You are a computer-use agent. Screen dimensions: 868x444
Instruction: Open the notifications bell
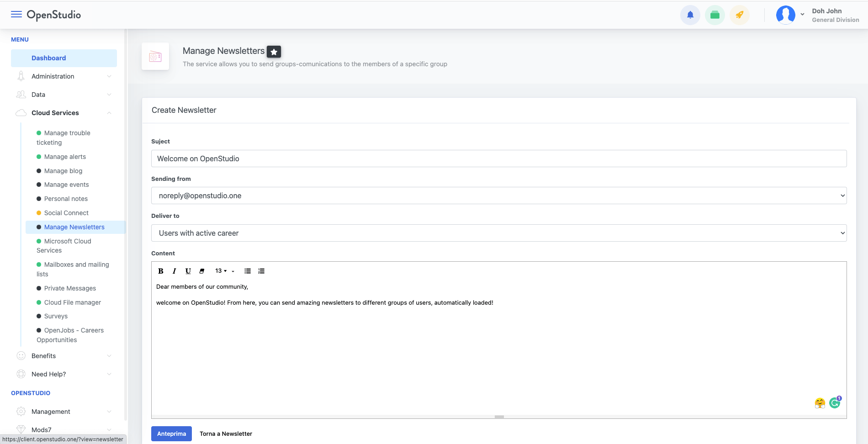[x=690, y=15]
